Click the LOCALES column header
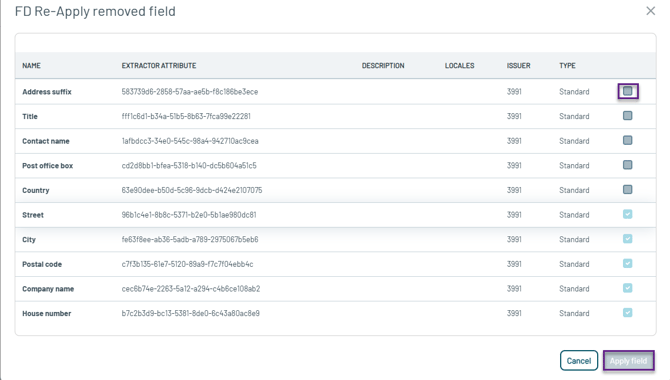This screenshot has width=670, height=380. (459, 65)
